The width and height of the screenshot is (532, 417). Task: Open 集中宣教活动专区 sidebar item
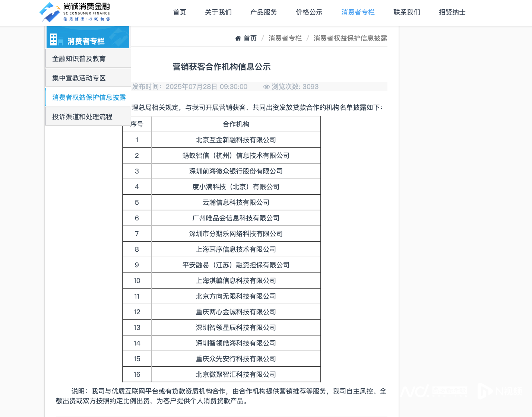tap(88, 78)
